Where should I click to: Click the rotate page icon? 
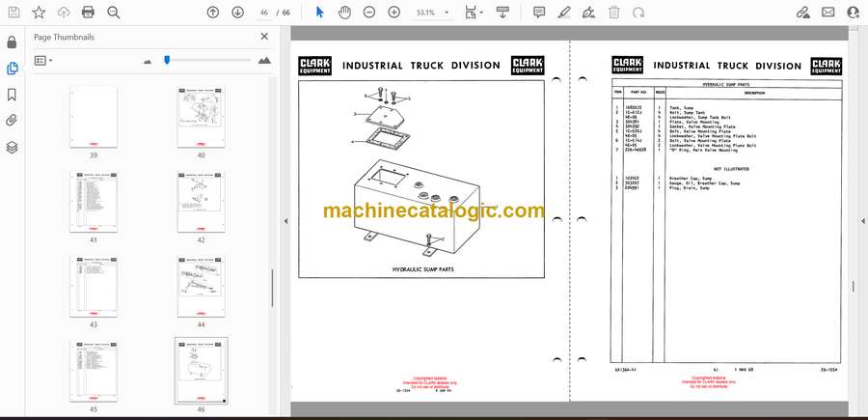(x=638, y=13)
